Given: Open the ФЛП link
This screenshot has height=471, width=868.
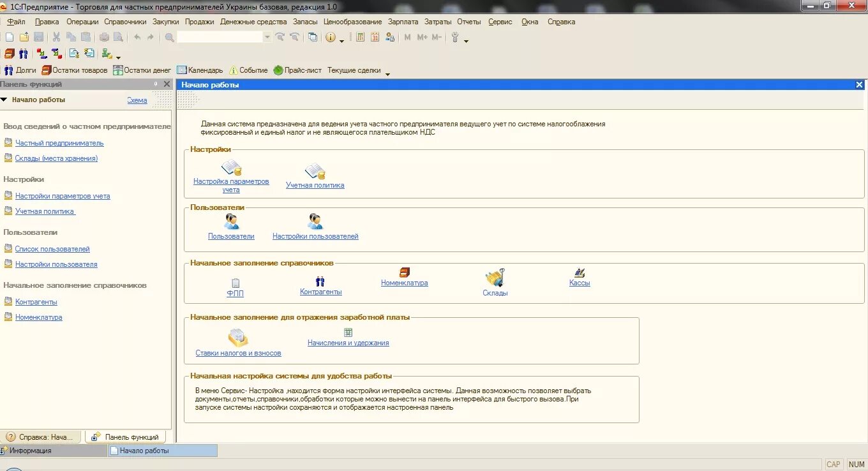Looking at the screenshot, I should click(x=235, y=294).
